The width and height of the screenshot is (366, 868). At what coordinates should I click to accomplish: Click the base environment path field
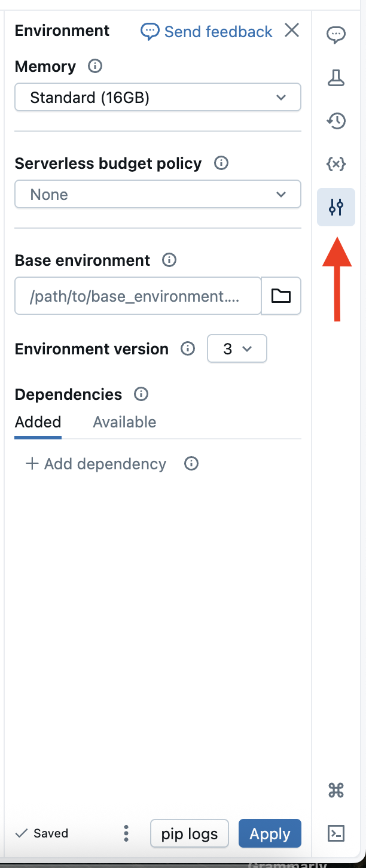pyautogui.click(x=138, y=295)
